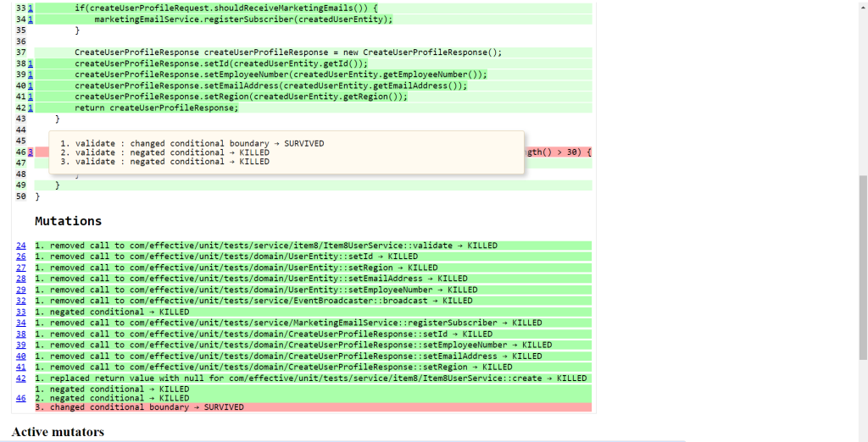Click mutation count beside registerSubscriber code line
Image resolution: width=868 pixels, height=442 pixels.
(31, 19)
